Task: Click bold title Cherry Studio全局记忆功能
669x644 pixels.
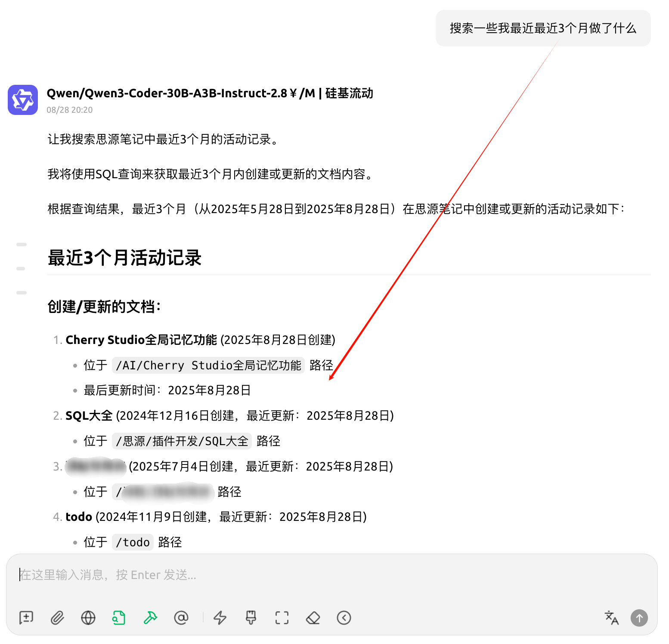Action: (141, 340)
